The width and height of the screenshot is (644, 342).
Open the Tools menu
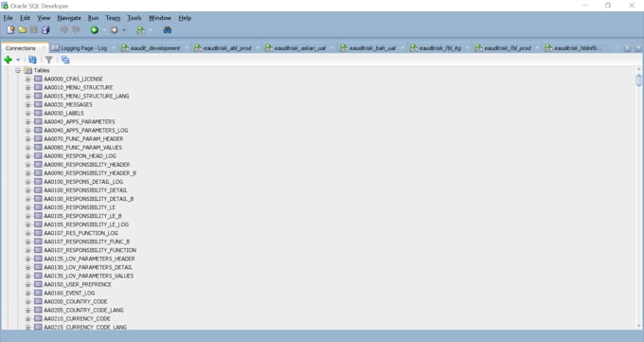(134, 18)
